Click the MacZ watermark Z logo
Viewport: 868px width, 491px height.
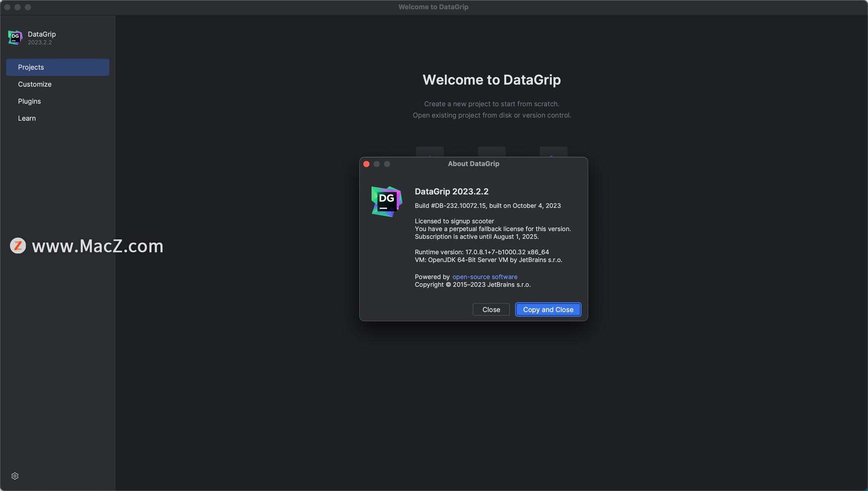(x=18, y=246)
